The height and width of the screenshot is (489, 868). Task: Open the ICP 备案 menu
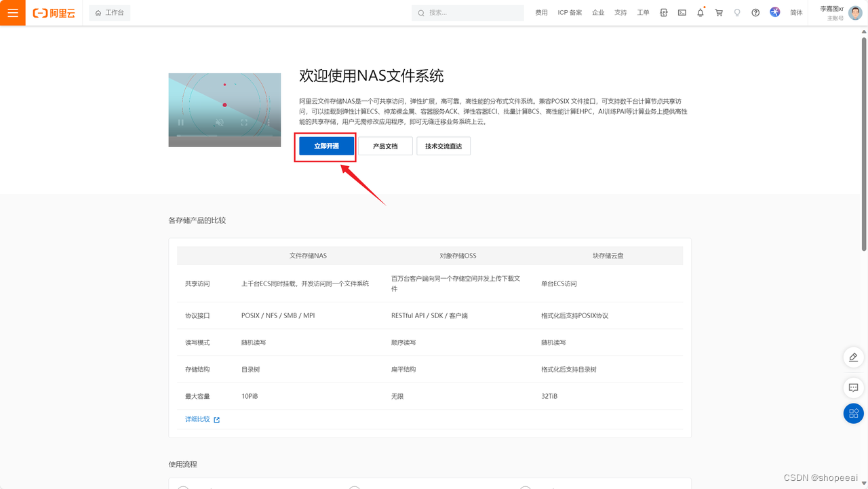pos(570,13)
